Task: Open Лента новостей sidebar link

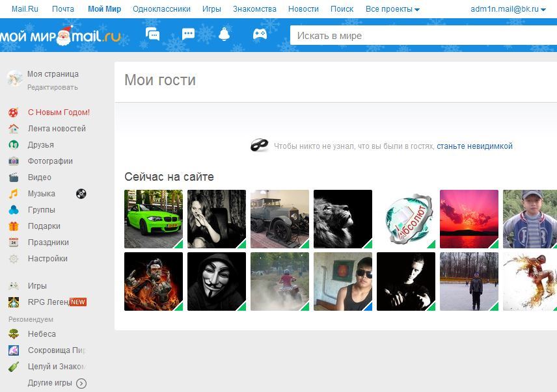Action: coord(57,129)
